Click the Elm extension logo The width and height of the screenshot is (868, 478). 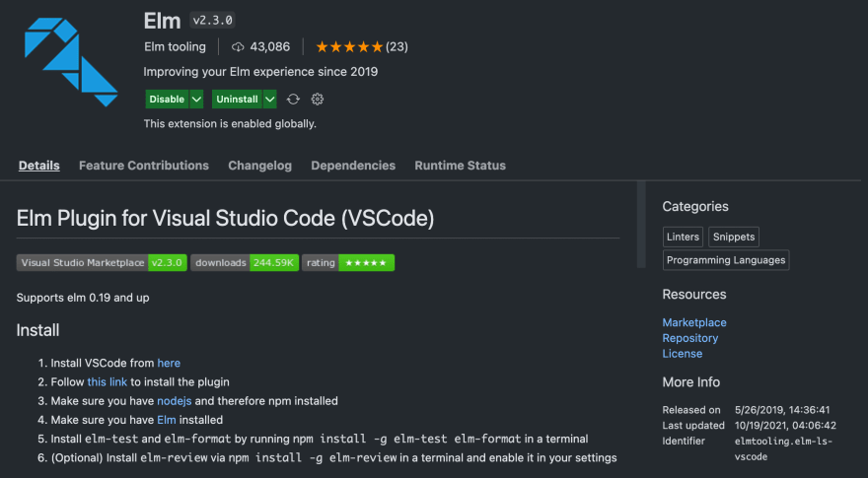click(x=71, y=62)
